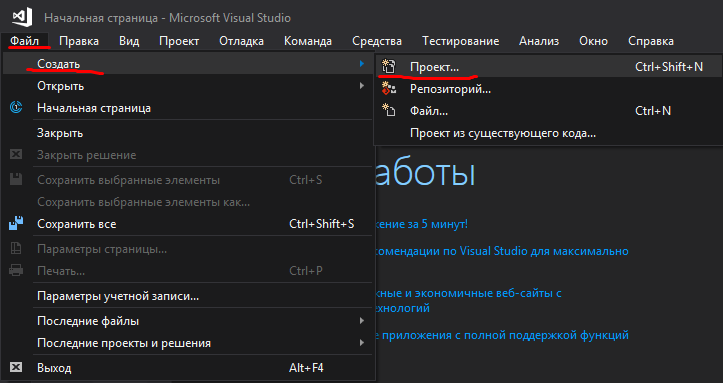The image size is (723, 383).
Task: Expand the Создать submenu arrow
Action: 362,64
